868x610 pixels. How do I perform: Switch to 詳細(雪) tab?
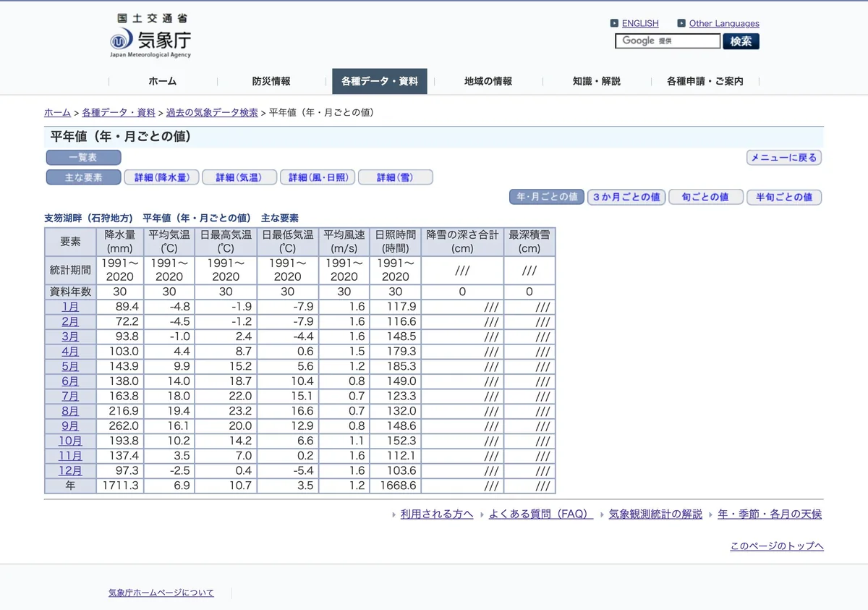[x=396, y=177]
